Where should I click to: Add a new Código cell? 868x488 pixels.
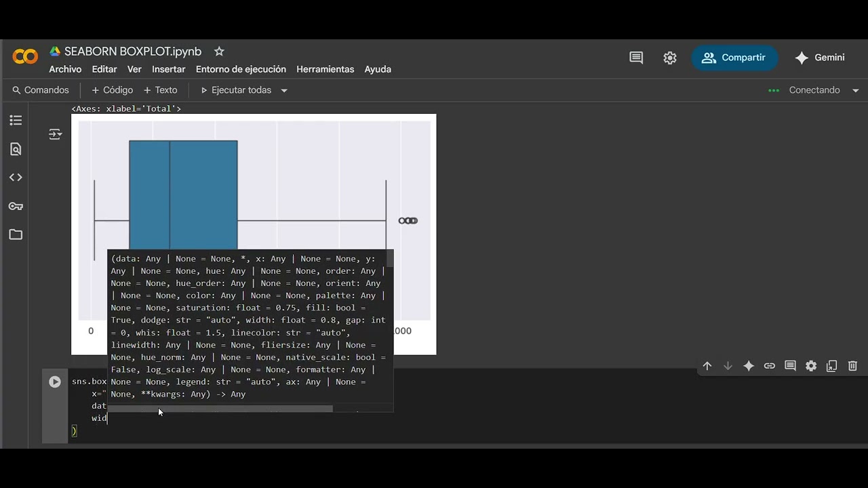pos(113,90)
